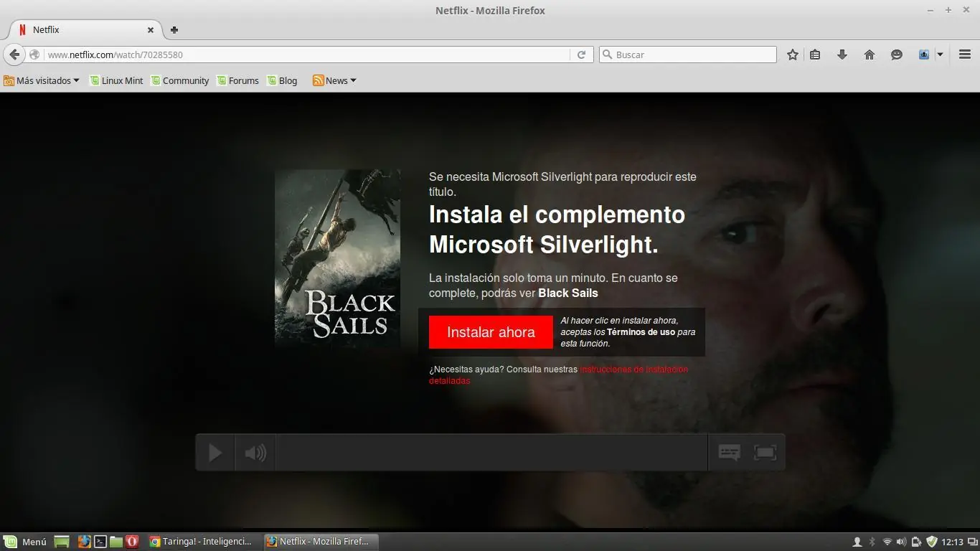This screenshot has height=551, width=980.
Task: Open the Downloads panel in Firefox
Action: 842,55
